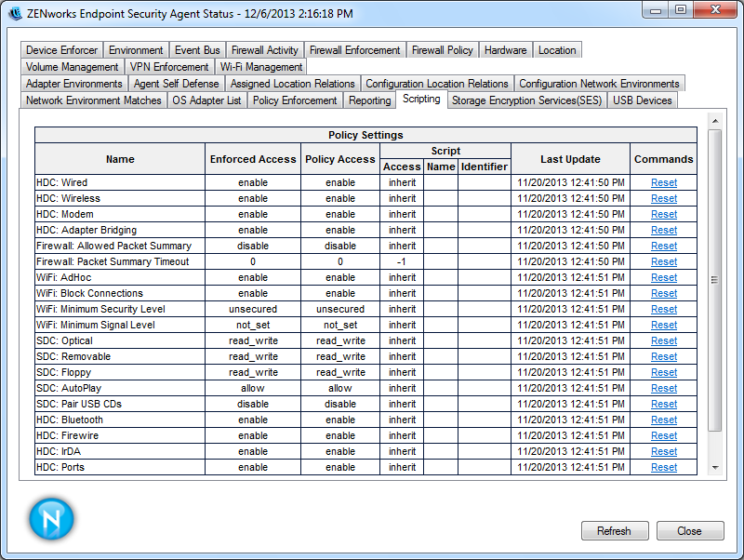Reset WiFi: Minimum Signal Level
The image size is (744, 560).
[x=664, y=325]
